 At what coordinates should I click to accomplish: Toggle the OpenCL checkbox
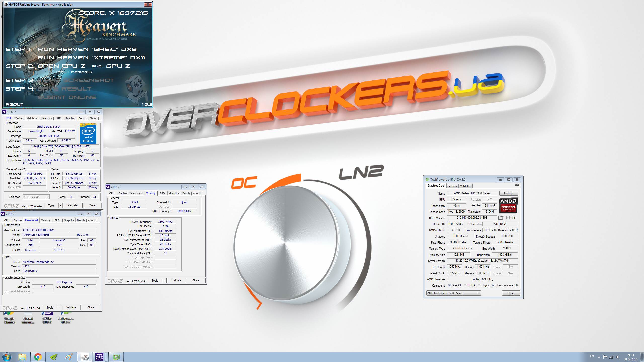point(449,285)
